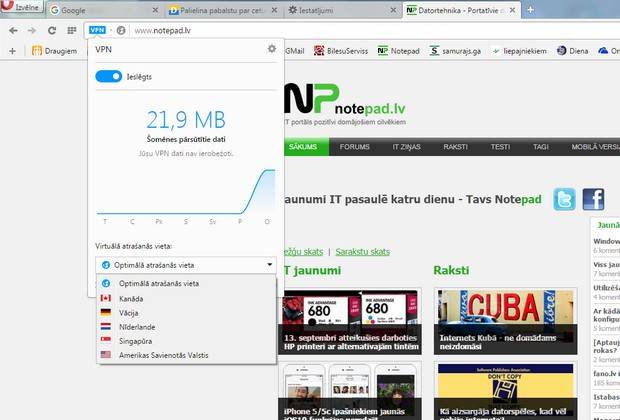
Task: Select Singapūra as virtual location
Action: point(186,341)
